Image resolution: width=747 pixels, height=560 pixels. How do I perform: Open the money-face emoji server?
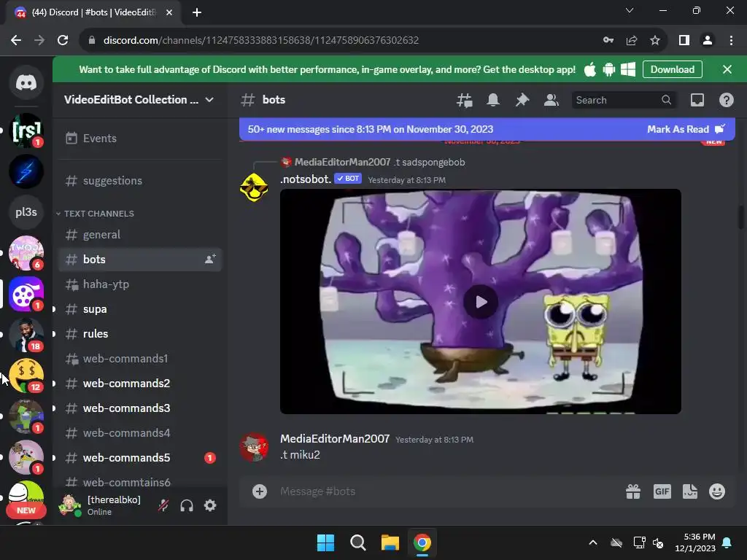coord(26,376)
